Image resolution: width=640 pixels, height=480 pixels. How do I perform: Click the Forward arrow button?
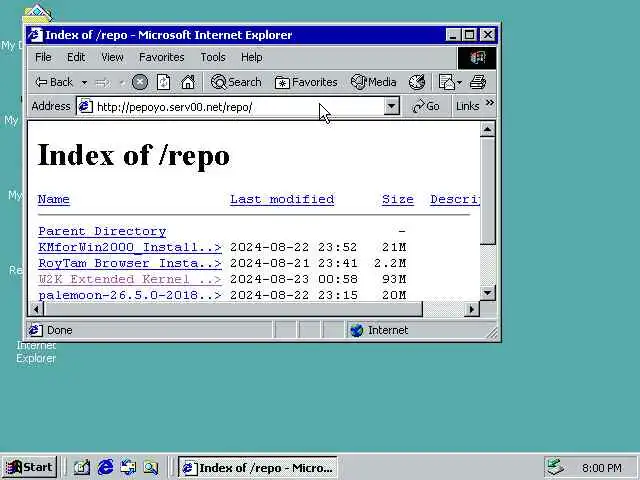[x=103, y=83]
